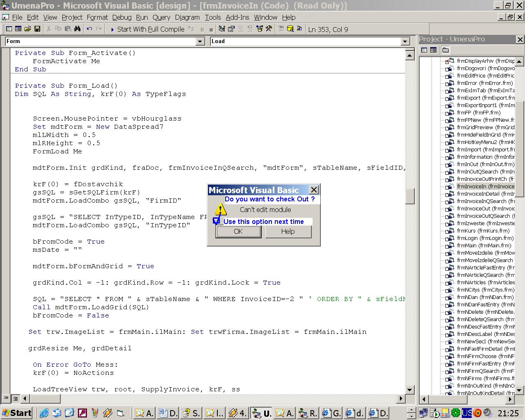Select frmKurs in project tree

pyautogui.click(x=483, y=231)
